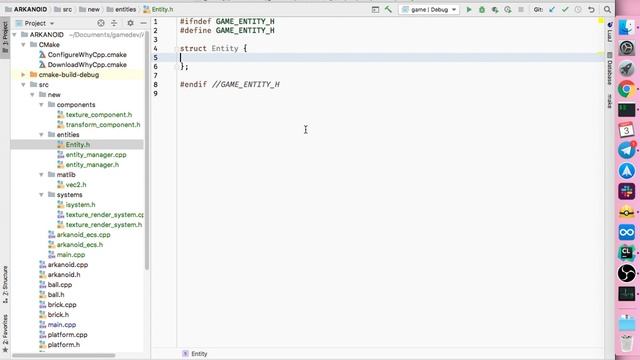Collapse all in Project panel
This screenshot has width=640, height=360.
point(114,23)
